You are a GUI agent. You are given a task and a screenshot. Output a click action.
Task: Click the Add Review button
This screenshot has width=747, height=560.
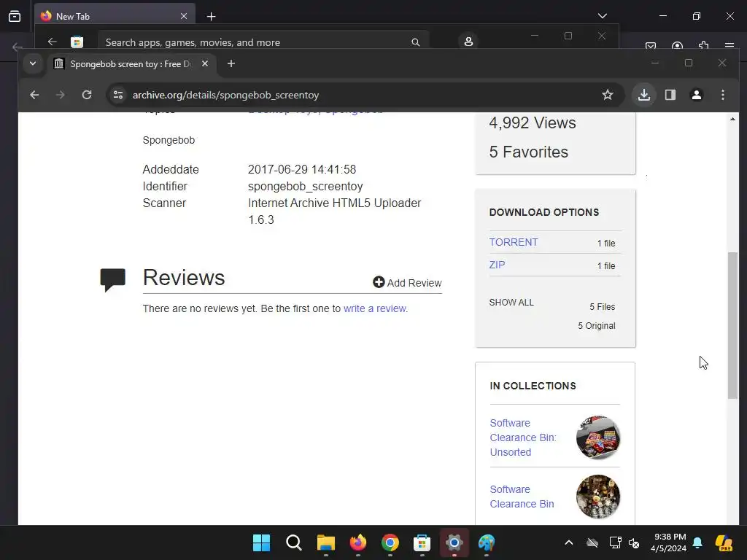tap(407, 282)
